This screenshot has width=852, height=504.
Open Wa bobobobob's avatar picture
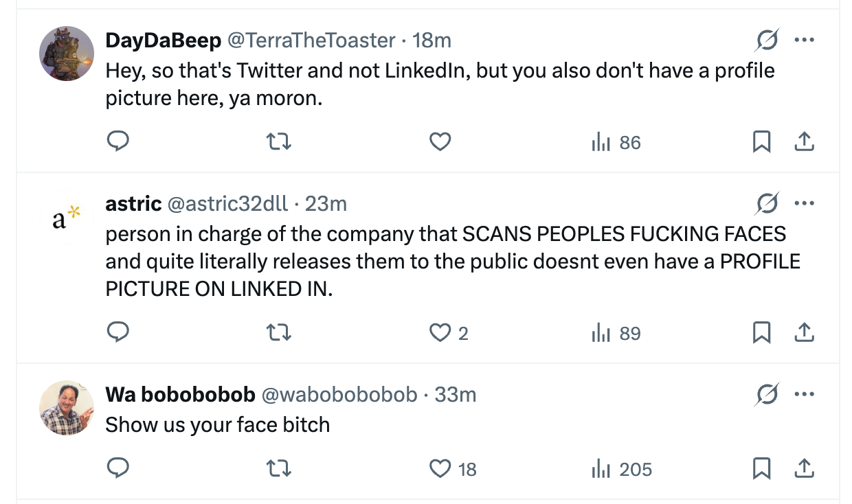(x=67, y=408)
